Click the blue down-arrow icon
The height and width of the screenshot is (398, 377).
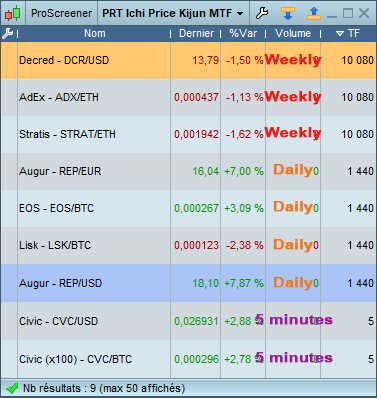pyautogui.click(x=288, y=13)
